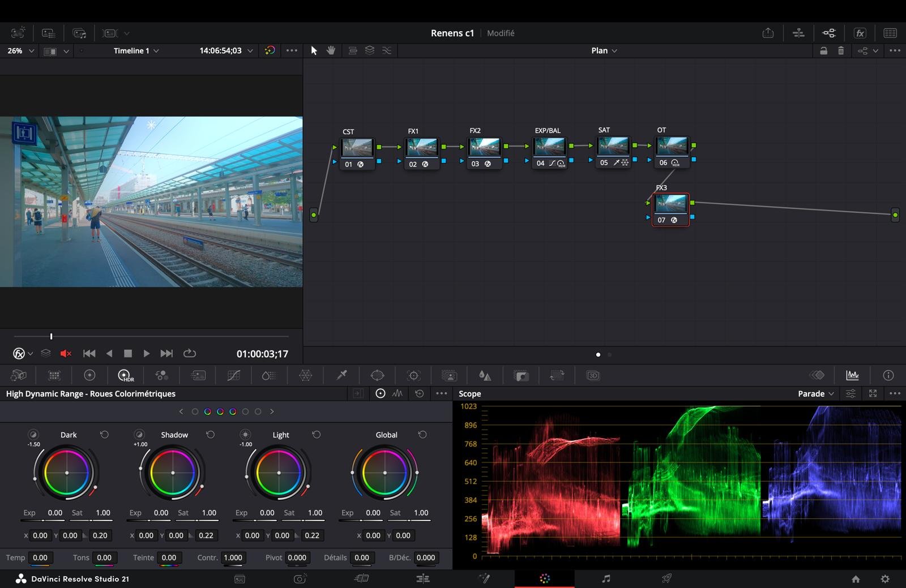
Task: Play the clip forward
Action: click(146, 354)
